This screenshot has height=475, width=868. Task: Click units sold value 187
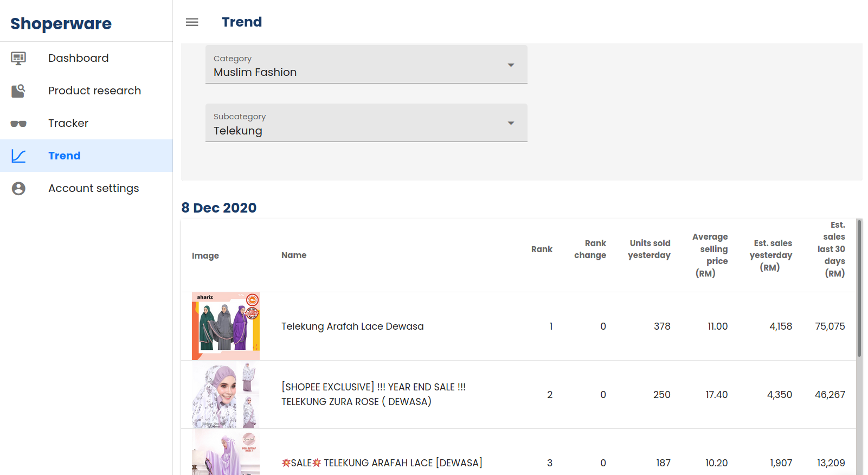[x=663, y=463]
